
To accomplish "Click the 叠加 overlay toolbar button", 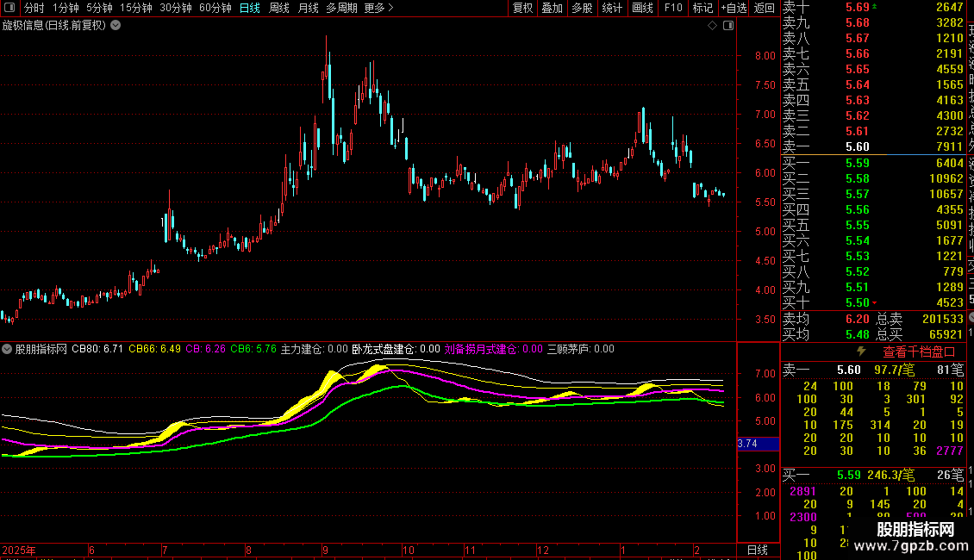I will pyautogui.click(x=552, y=8).
